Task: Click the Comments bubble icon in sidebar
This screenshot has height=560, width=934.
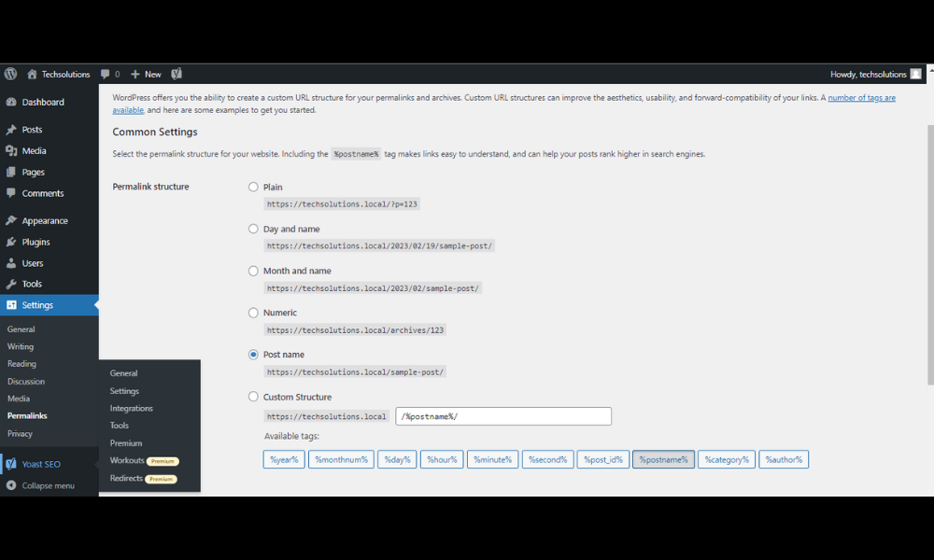Action: (11, 193)
